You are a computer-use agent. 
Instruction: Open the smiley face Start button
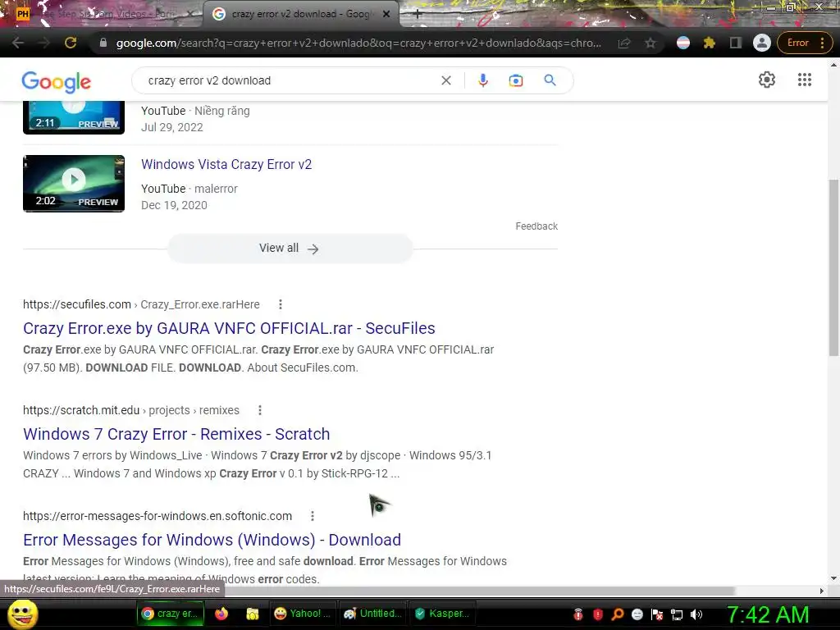tap(22, 614)
